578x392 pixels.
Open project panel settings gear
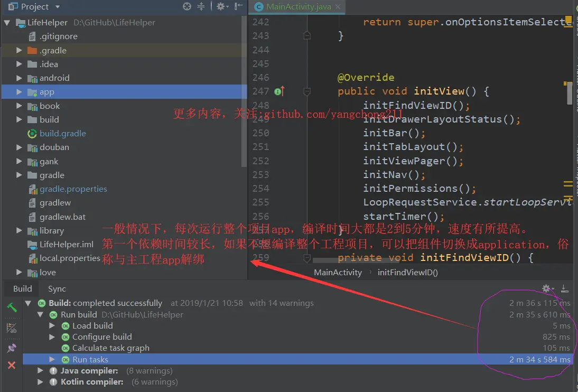point(222,6)
